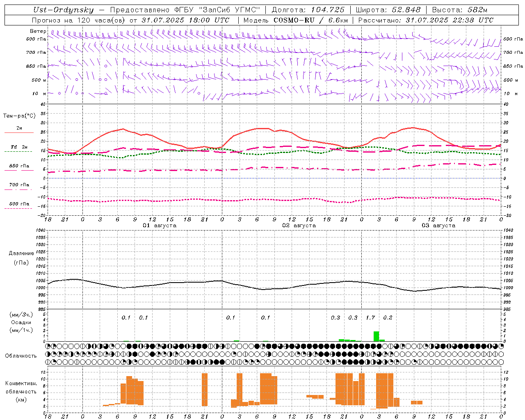
Task: Click the "850 гПа" wind level label on the left
Action: [x=36, y=66]
